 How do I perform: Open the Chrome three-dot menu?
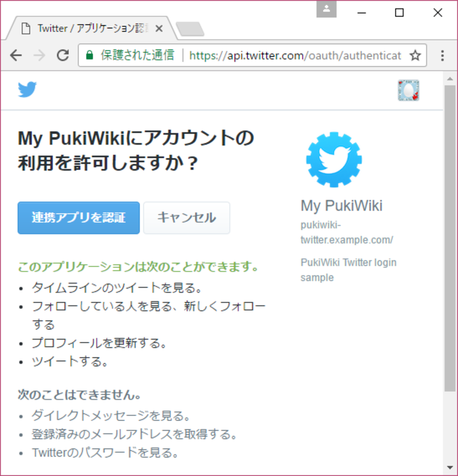442,55
